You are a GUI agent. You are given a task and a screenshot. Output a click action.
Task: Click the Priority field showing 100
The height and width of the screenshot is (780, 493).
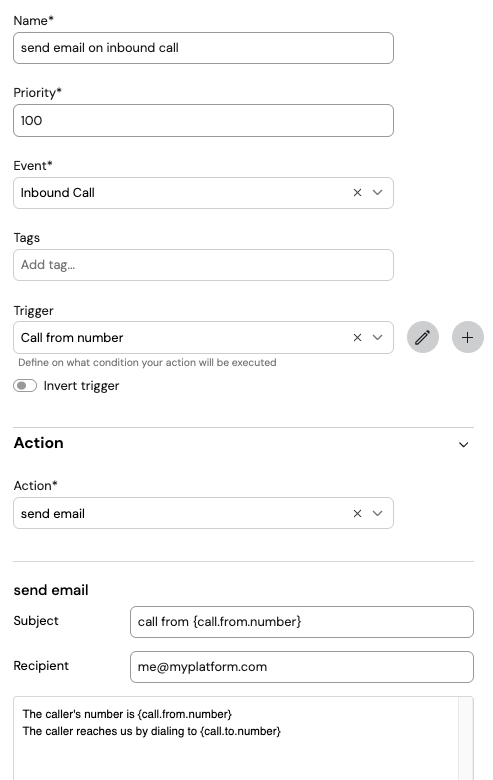pyautogui.click(x=203, y=120)
